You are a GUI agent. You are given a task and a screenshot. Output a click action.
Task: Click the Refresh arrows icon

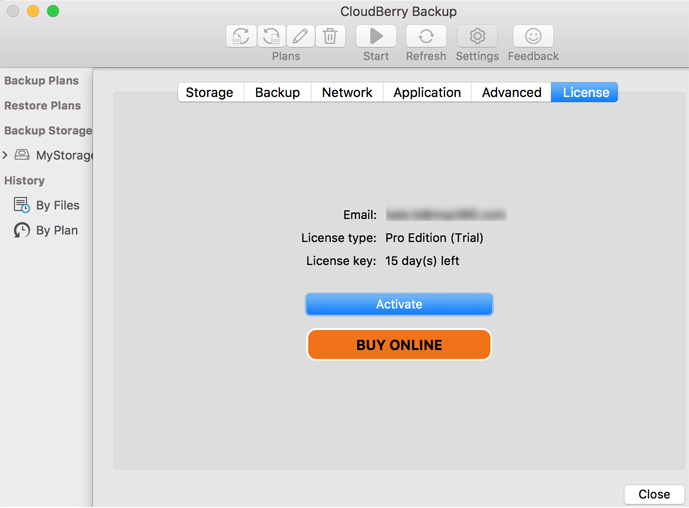426,36
